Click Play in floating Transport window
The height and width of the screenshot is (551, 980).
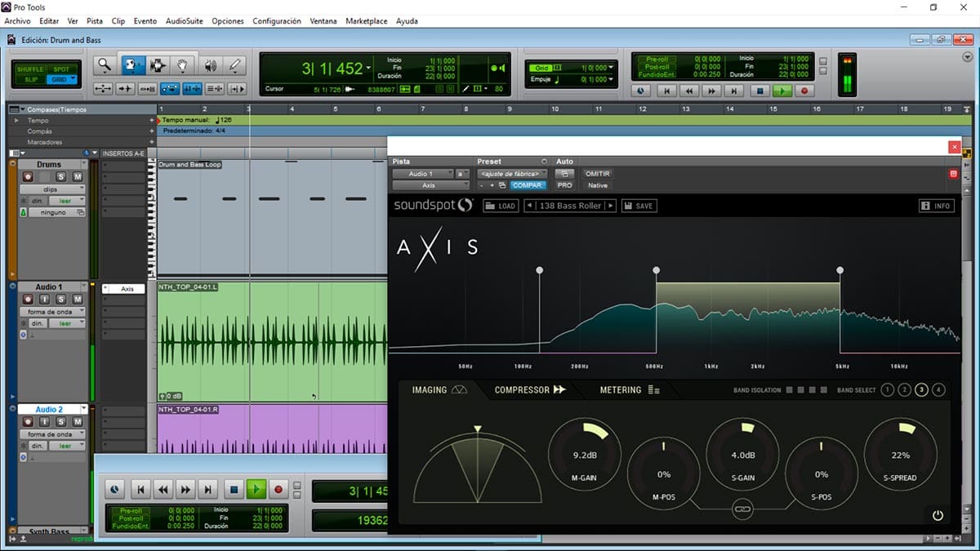coord(256,490)
